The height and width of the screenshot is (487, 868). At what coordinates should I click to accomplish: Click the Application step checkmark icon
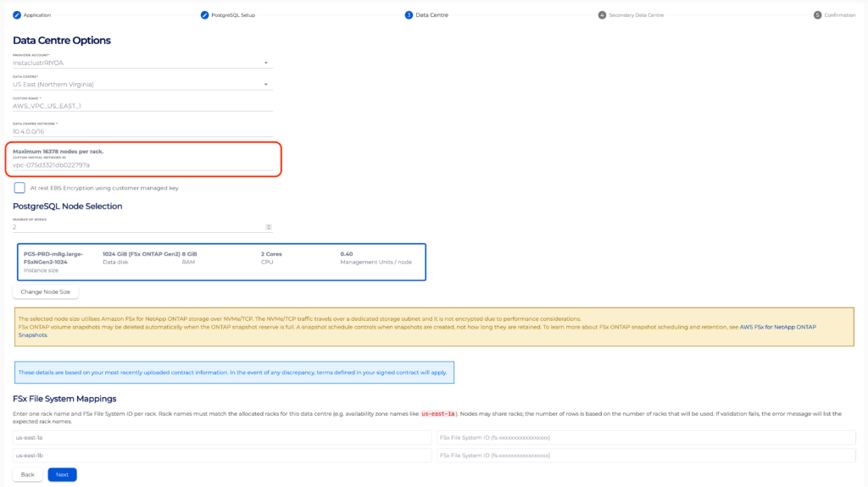click(x=17, y=15)
